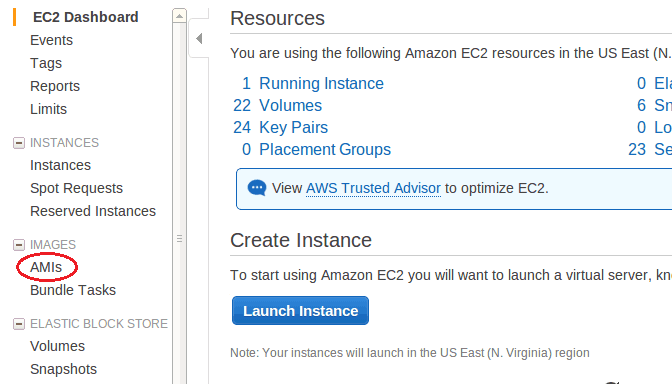Collapse the INSTANCES section
The width and height of the screenshot is (672, 384).
(x=19, y=143)
